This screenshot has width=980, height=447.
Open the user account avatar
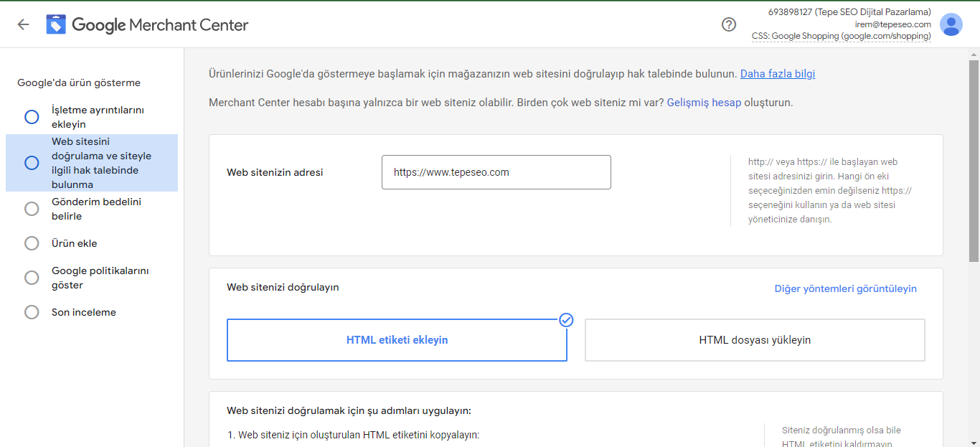951,24
